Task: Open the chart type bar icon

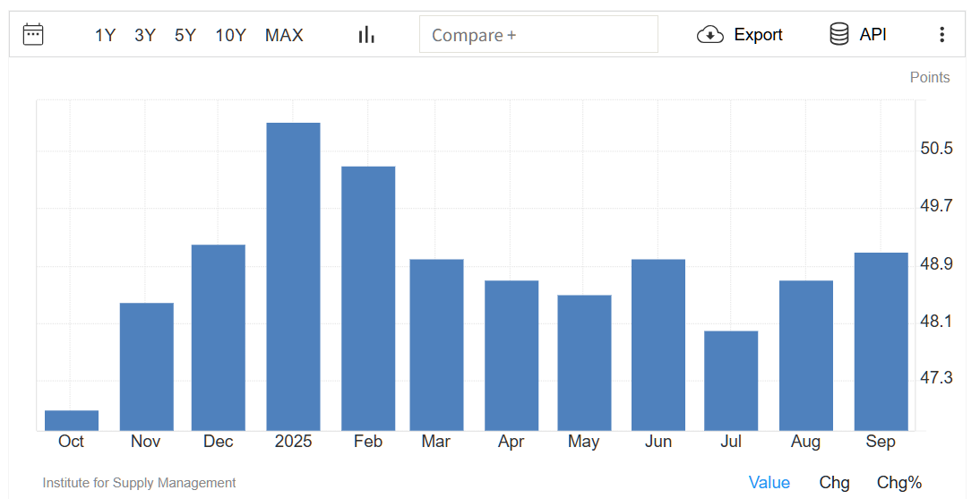Action: 365,35
